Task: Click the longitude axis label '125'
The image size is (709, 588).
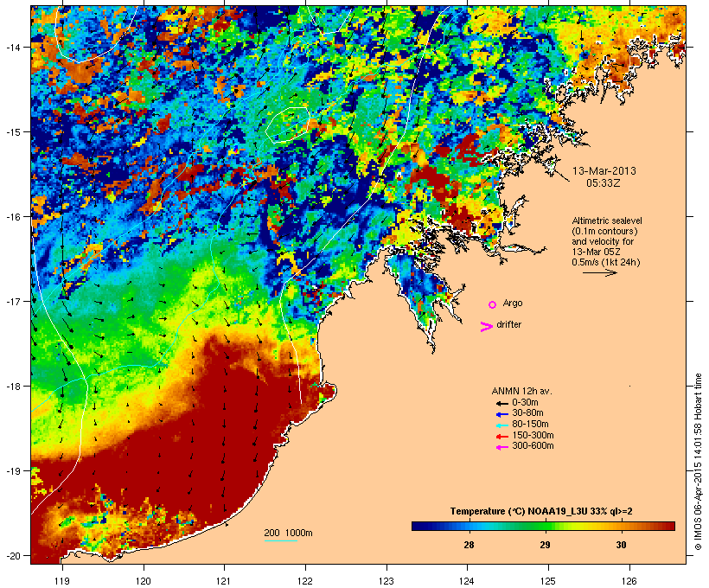Action: [548, 581]
